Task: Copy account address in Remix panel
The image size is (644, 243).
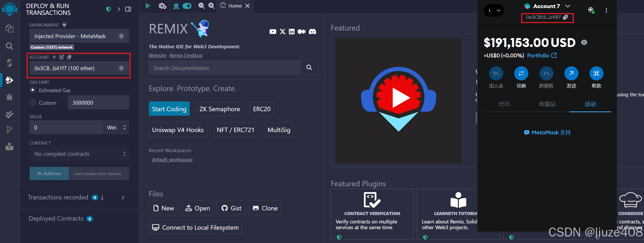Action: point(69,57)
